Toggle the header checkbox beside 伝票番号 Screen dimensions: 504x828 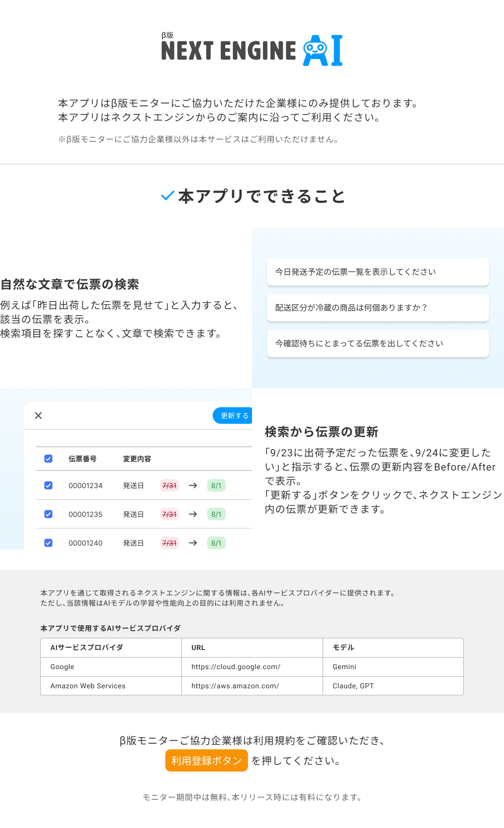point(48,459)
